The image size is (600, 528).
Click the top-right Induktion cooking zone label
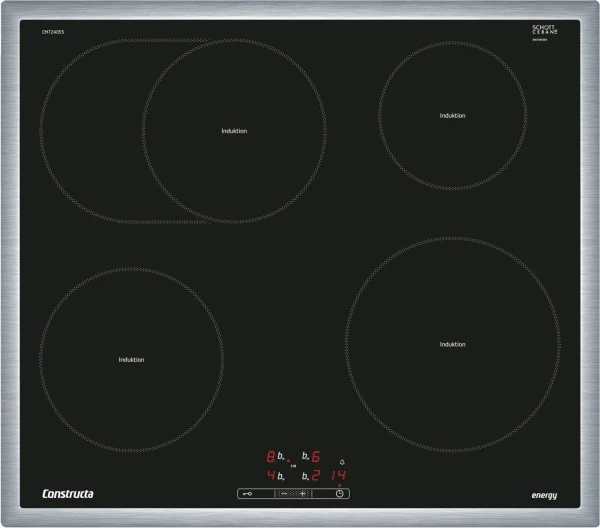click(453, 115)
